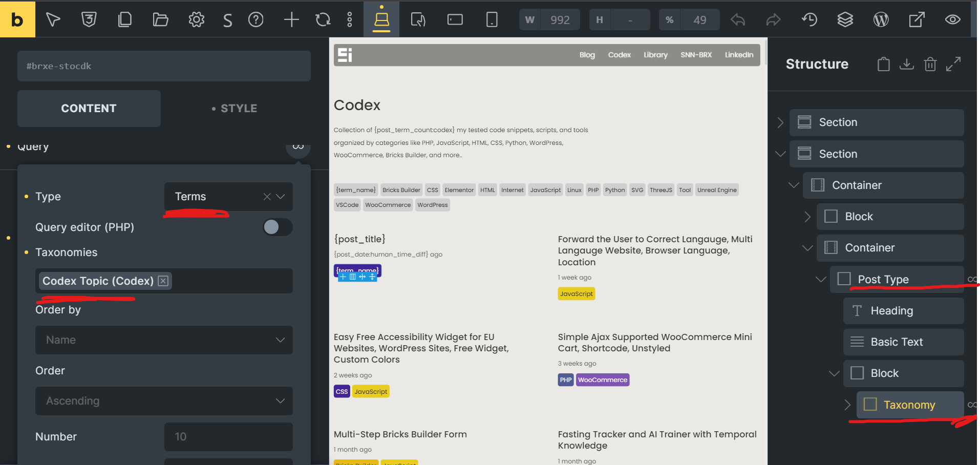This screenshot has height=465, width=980.
Task: Click the reload arrows icon
Action: tap(323, 19)
